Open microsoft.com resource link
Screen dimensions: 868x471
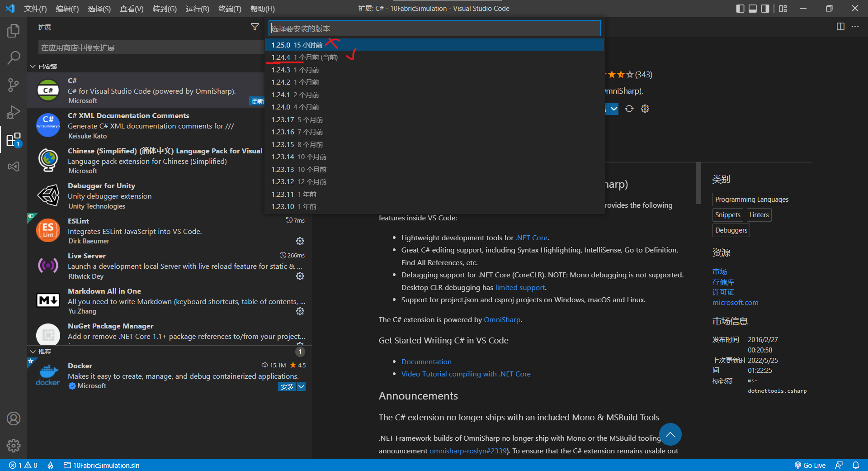[735, 303]
